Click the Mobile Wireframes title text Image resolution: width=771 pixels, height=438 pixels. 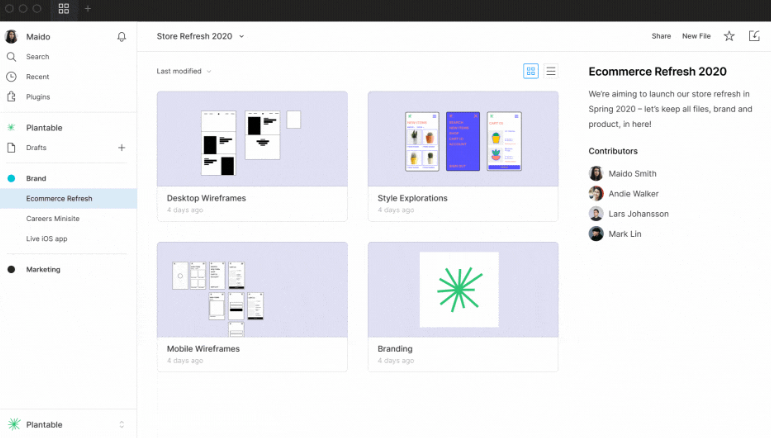203,349
